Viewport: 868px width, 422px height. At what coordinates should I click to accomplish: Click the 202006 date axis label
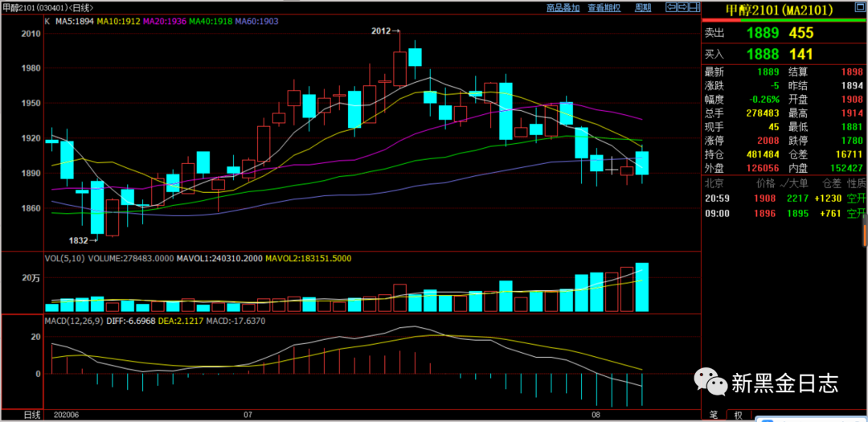tap(67, 415)
